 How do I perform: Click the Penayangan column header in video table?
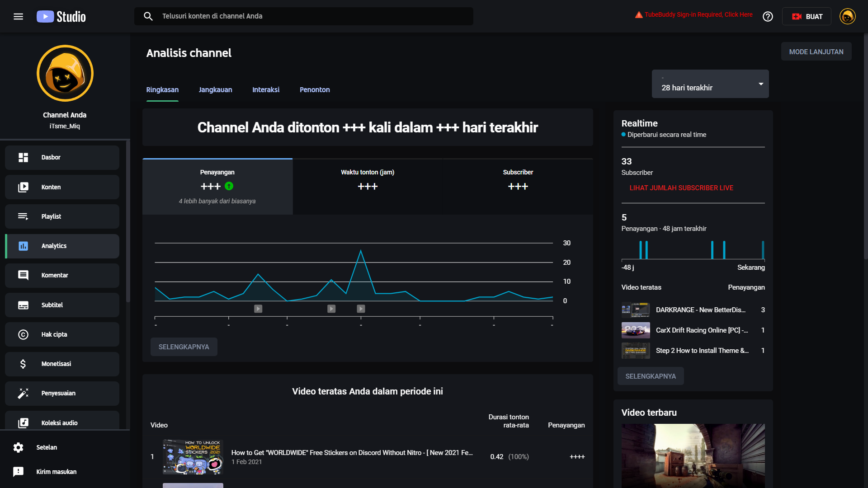[x=566, y=425]
